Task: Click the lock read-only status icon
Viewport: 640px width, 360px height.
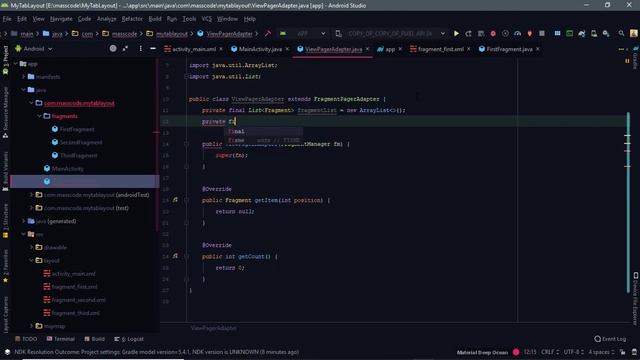Action: 622,352
